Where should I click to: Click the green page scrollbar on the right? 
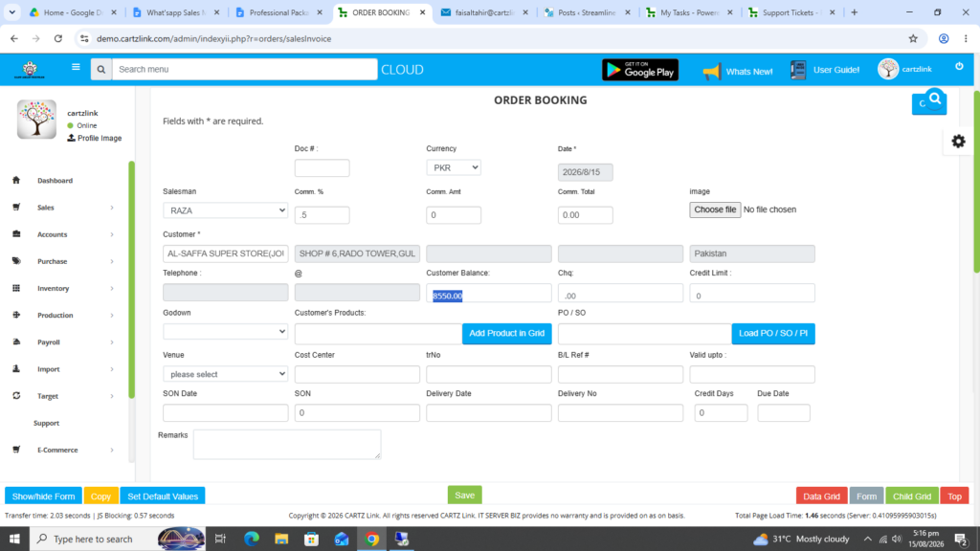tap(976, 181)
